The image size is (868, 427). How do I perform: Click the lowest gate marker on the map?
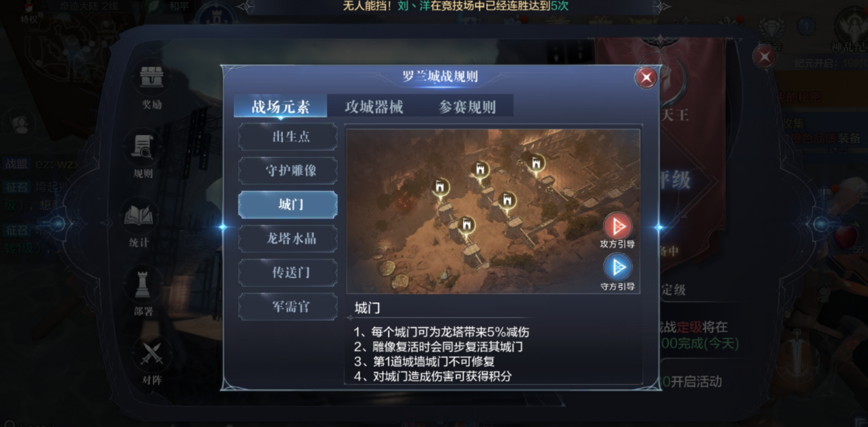tap(466, 225)
